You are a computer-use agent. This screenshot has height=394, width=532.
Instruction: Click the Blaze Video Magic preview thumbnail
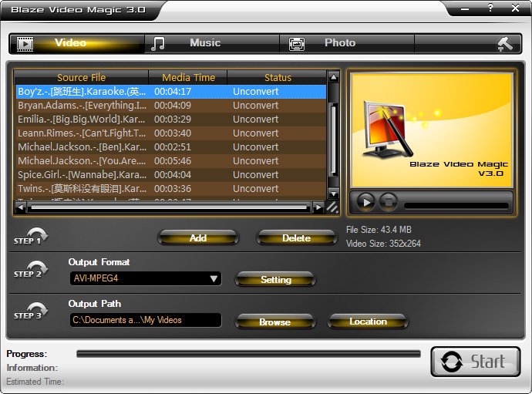(x=432, y=130)
